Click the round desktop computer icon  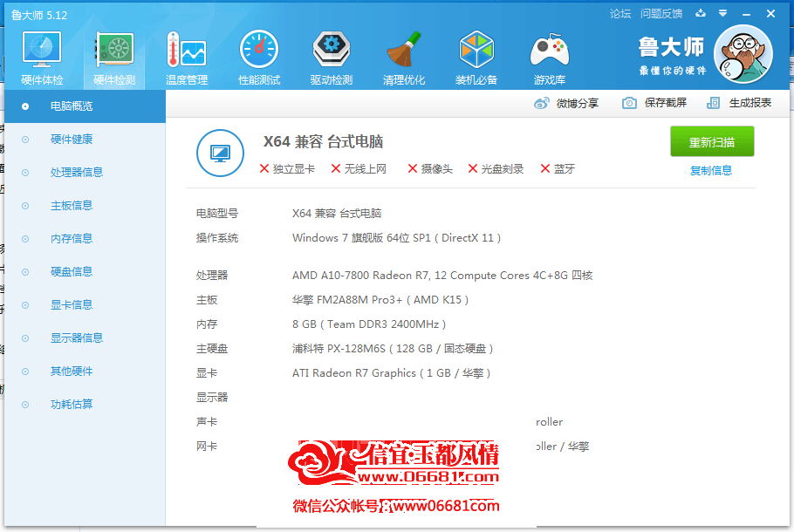[220, 153]
